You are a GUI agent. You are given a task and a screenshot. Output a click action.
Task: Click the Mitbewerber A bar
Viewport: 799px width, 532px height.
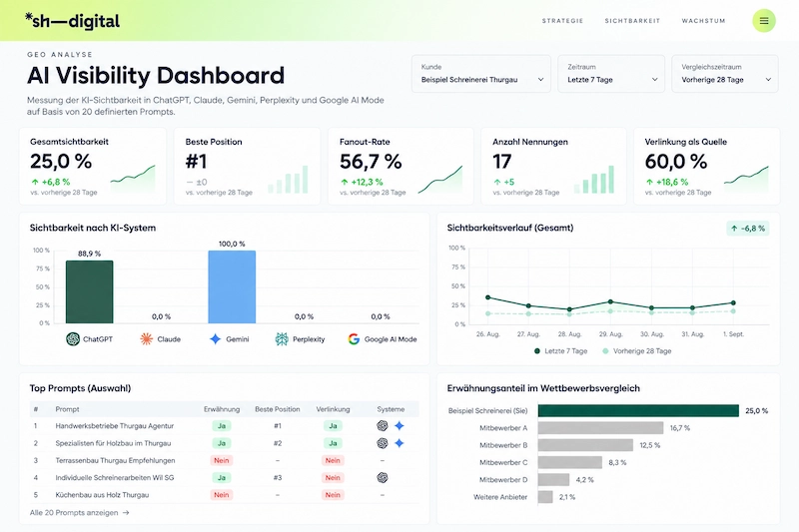[x=601, y=428]
